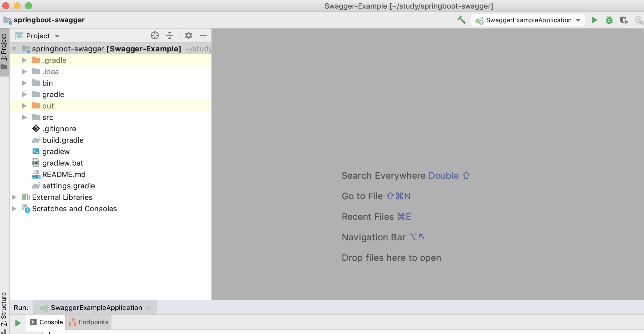Image resolution: width=644 pixels, height=334 pixels.
Task: Open Project panel settings gear
Action: 188,35
